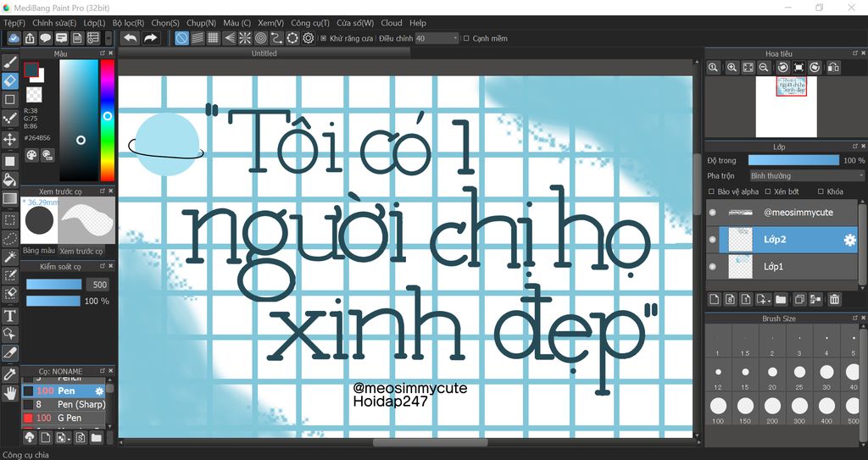Duplicate the current layer
The height and width of the screenshot is (460, 868).
pos(799,300)
